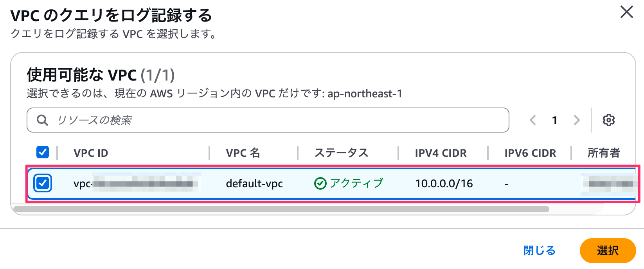644x269 pixels.
Task: Click the IPV6 CIDR column header
Action: 530,153
